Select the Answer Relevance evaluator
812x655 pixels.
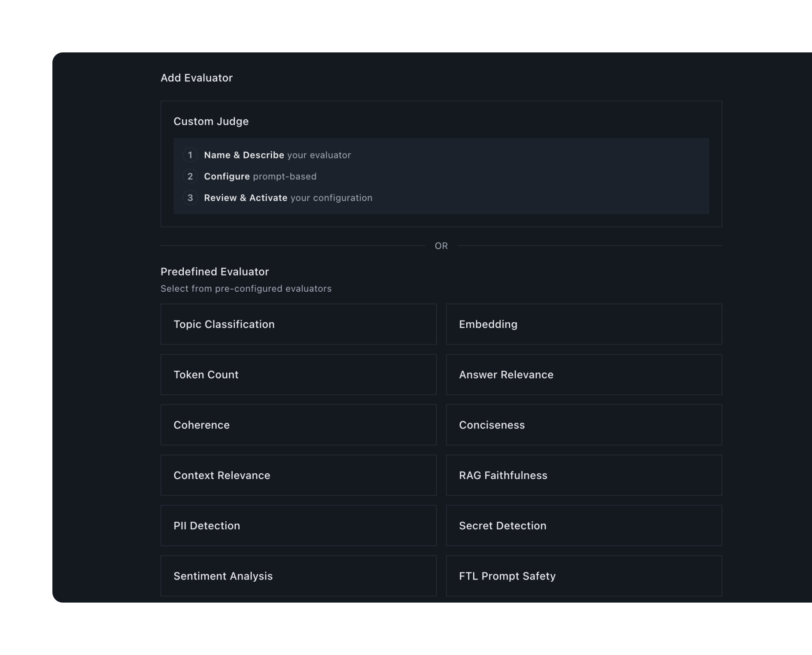click(x=584, y=375)
